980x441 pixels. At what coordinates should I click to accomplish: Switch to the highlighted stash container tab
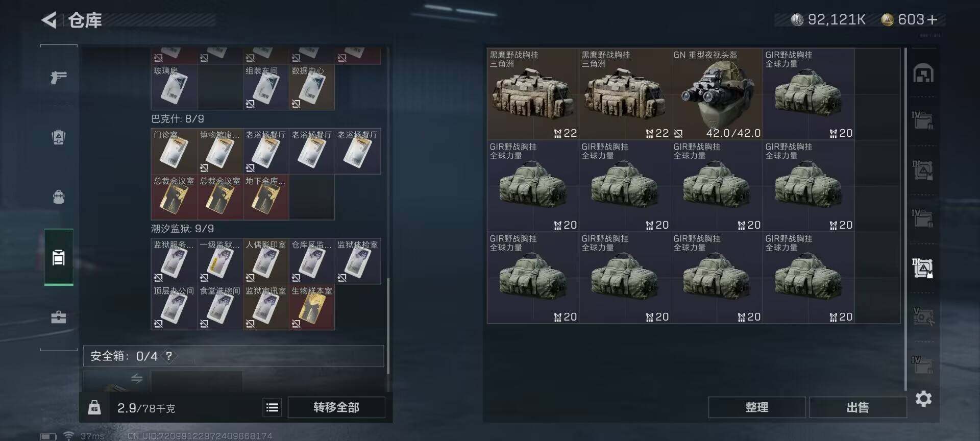(923, 268)
